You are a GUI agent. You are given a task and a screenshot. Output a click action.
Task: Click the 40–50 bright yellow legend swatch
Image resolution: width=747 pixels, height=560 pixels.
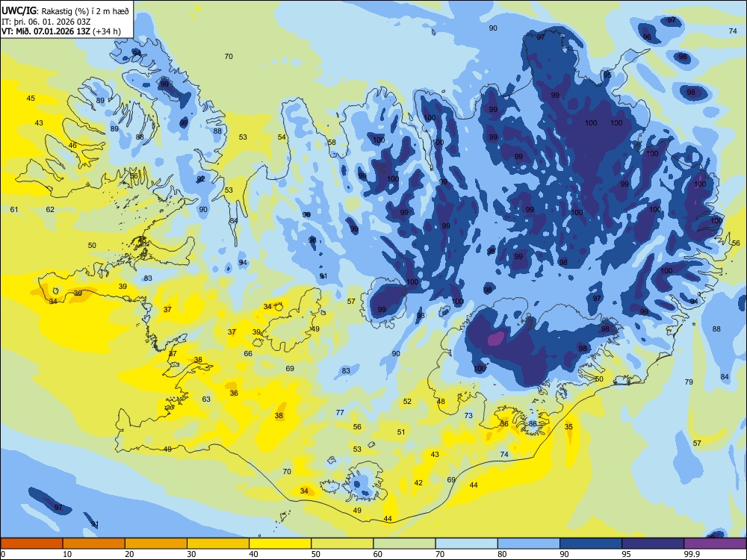pyautogui.click(x=280, y=544)
